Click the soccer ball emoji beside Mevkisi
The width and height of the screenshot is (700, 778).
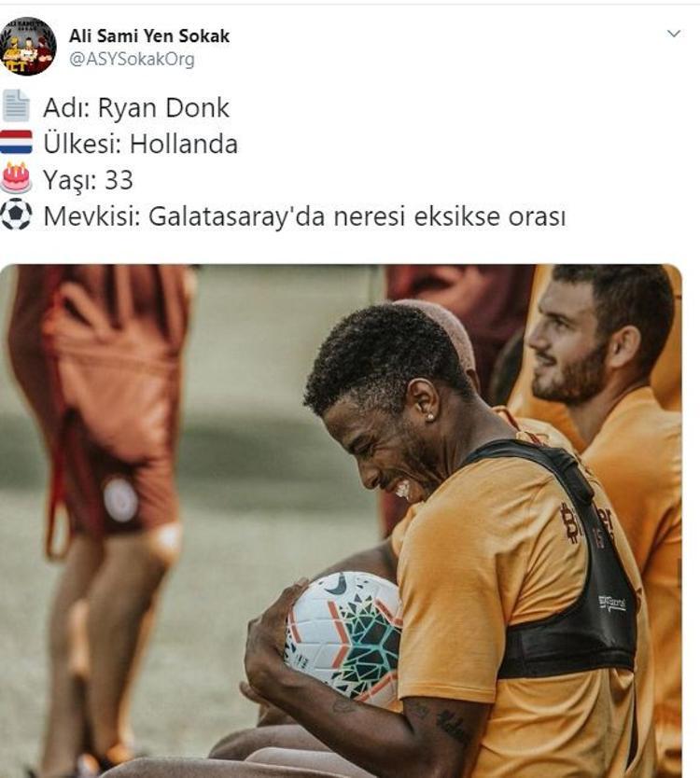(x=16, y=215)
